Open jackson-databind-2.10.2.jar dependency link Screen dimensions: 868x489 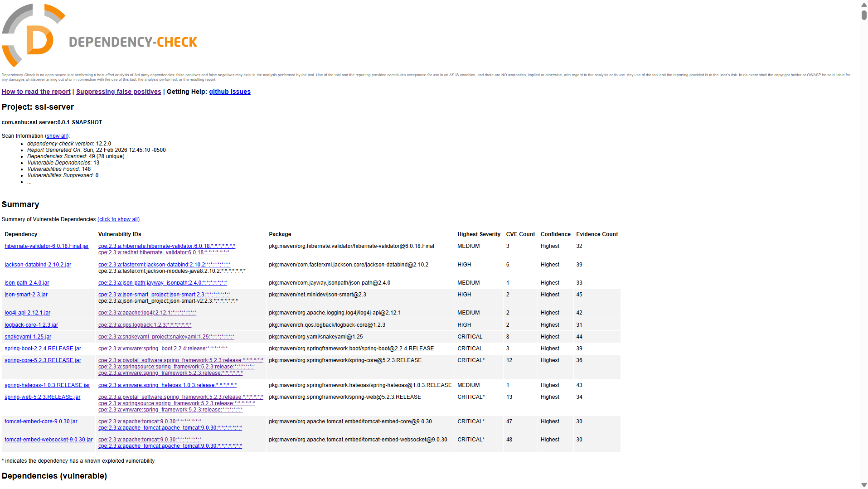point(38,265)
